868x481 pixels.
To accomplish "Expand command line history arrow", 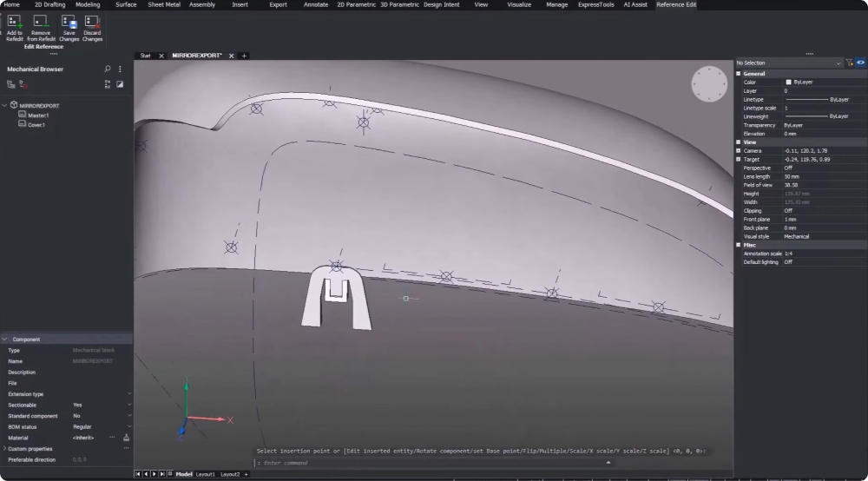I will click(608, 463).
